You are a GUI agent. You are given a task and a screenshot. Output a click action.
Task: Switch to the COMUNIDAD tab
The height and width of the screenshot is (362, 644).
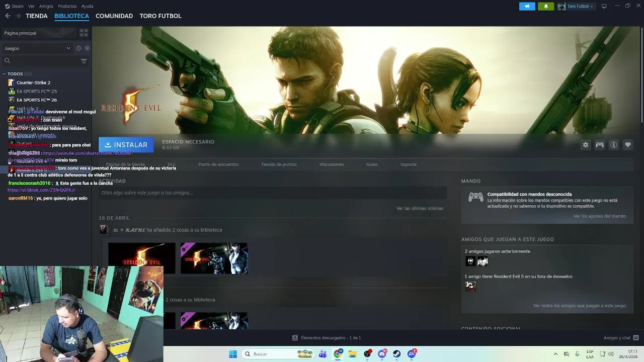(x=114, y=16)
